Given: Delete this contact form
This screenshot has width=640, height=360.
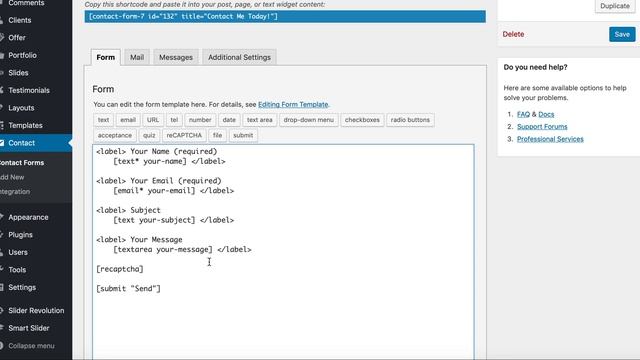Looking at the screenshot, I should pyautogui.click(x=513, y=34).
